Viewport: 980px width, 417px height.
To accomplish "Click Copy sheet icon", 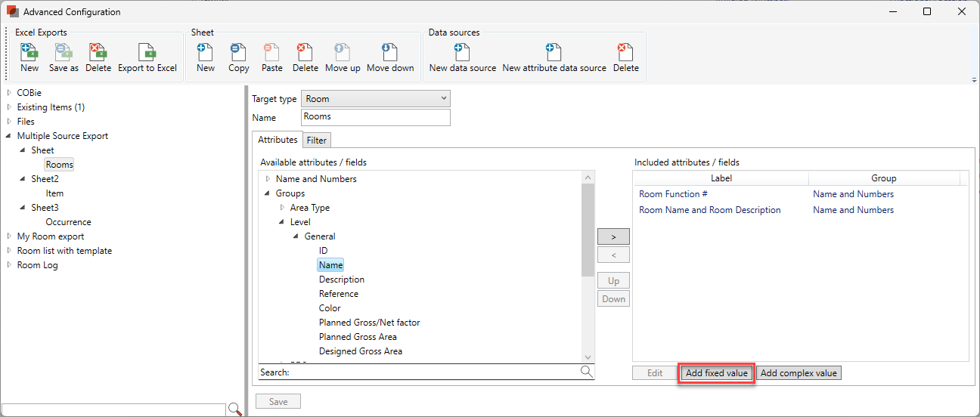I will click(x=238, y=57).
